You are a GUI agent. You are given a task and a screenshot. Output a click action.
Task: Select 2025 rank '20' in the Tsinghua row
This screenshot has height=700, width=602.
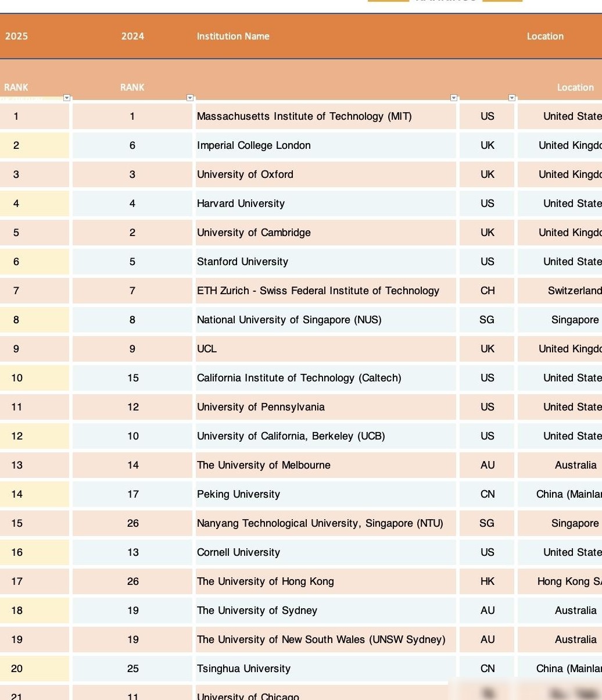click(34, 669)
